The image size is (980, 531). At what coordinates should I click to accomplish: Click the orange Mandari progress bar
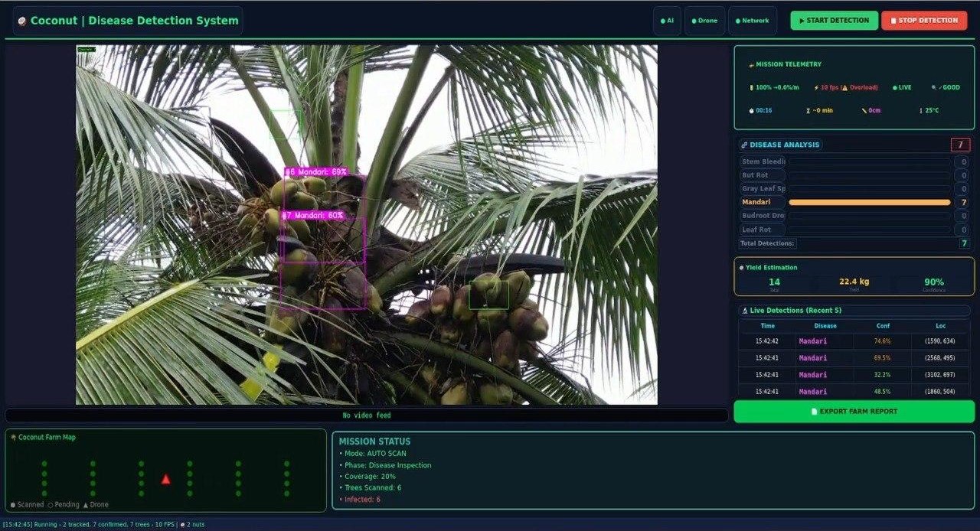click(x=870, y=202)
